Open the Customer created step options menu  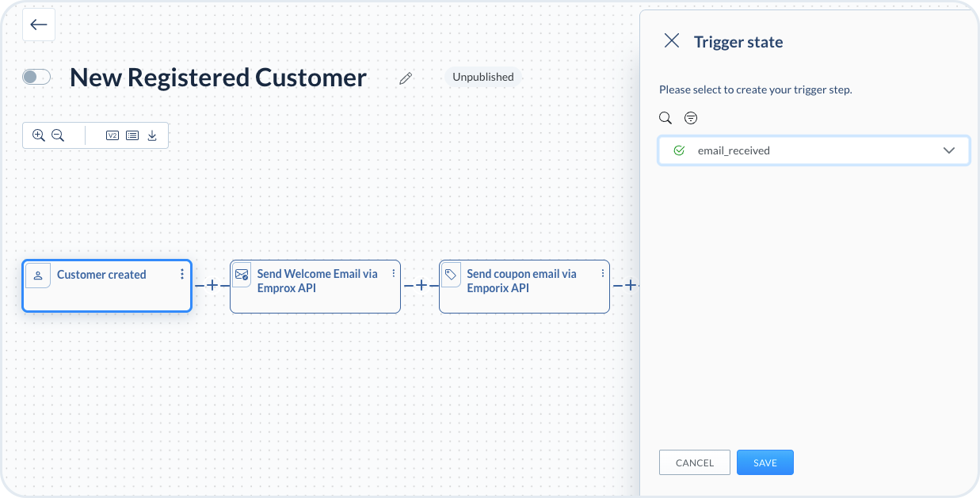point(182,274)
